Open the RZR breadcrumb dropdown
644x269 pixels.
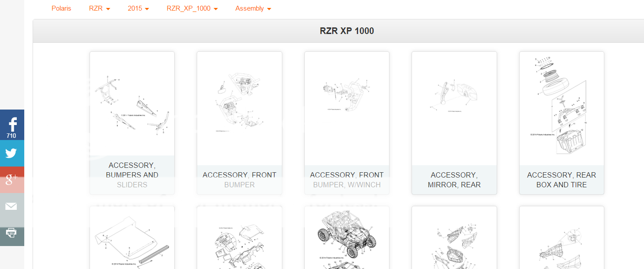[x=99, y=8]
